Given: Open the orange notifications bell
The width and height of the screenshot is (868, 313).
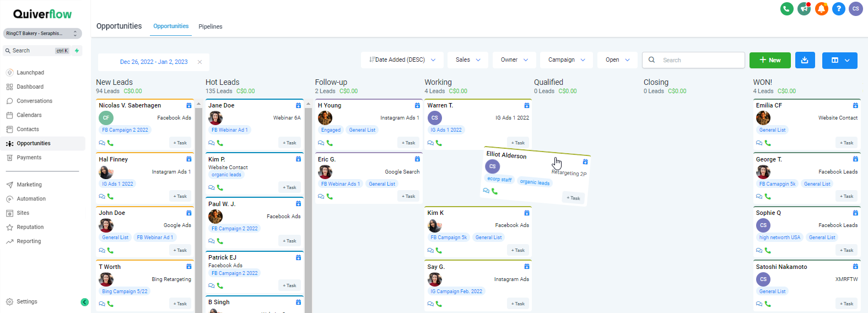Looking at the screenshot, I should click(822, 9).
